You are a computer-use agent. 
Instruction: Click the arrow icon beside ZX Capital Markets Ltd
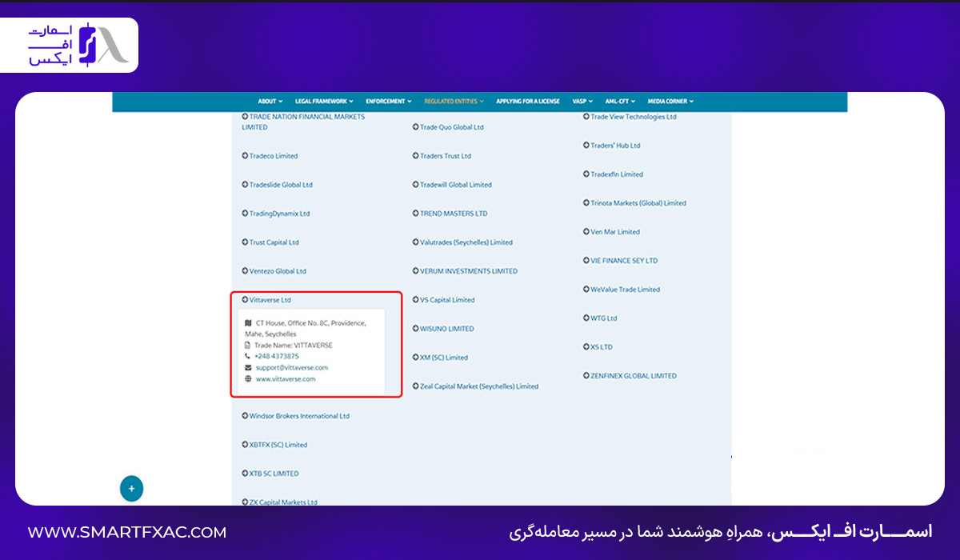click(x=245, y=502)
